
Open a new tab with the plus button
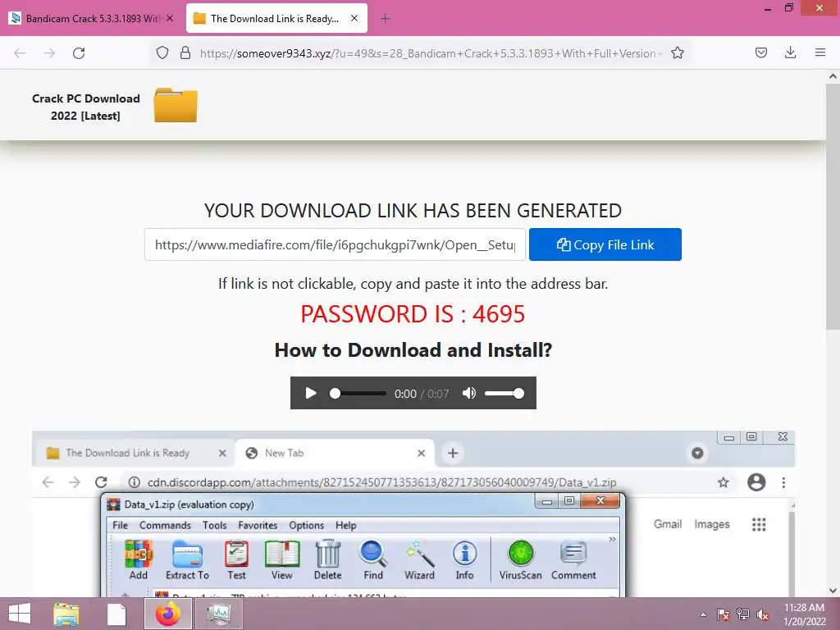pyautogui.click(x=386, y=19)
